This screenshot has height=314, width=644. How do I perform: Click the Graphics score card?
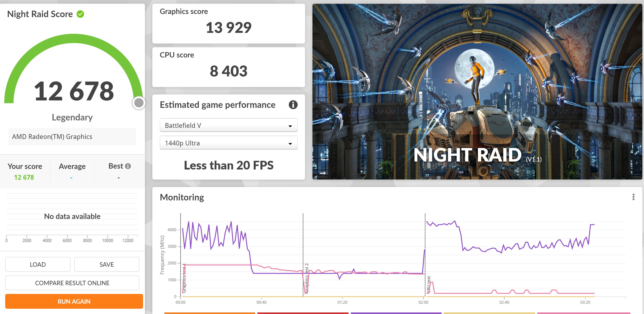[228, 24]
